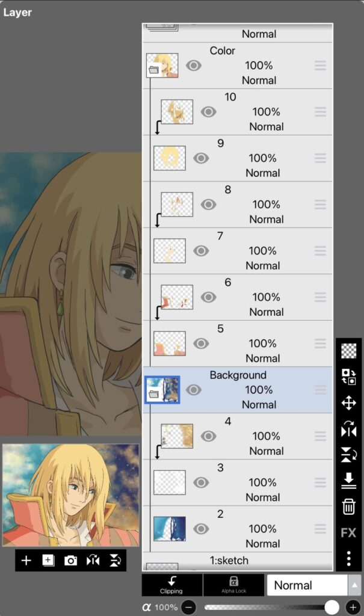Viewport: 364px width, 616px height.
Task: Hide layer 9 using its eye icon
Action: (x=201, y=158)
